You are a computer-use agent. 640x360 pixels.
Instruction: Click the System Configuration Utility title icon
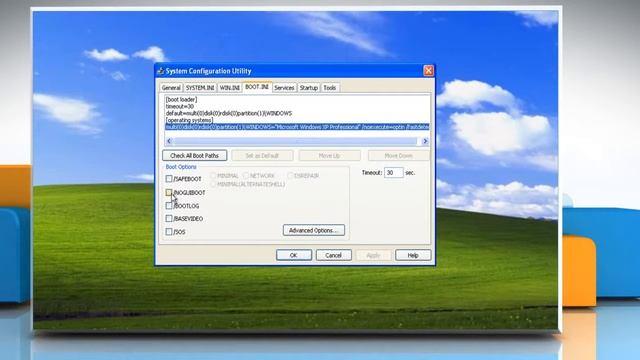(160, 71)
